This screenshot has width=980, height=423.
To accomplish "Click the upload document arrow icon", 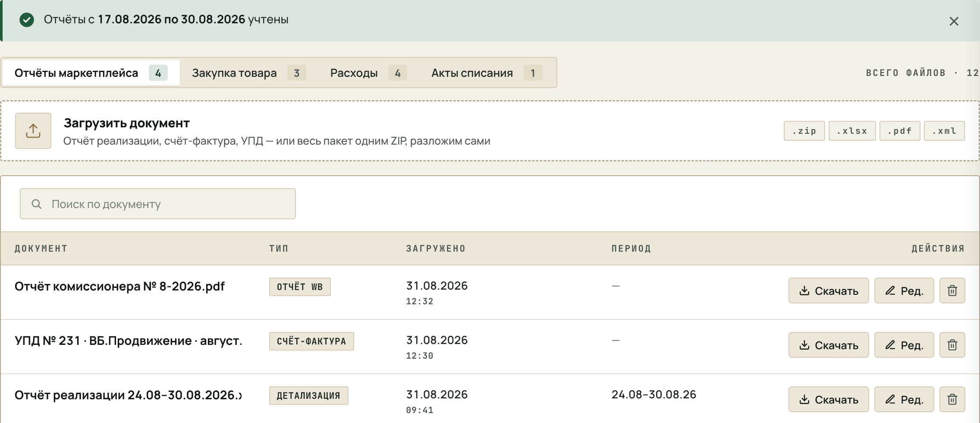I will [33, 131].
